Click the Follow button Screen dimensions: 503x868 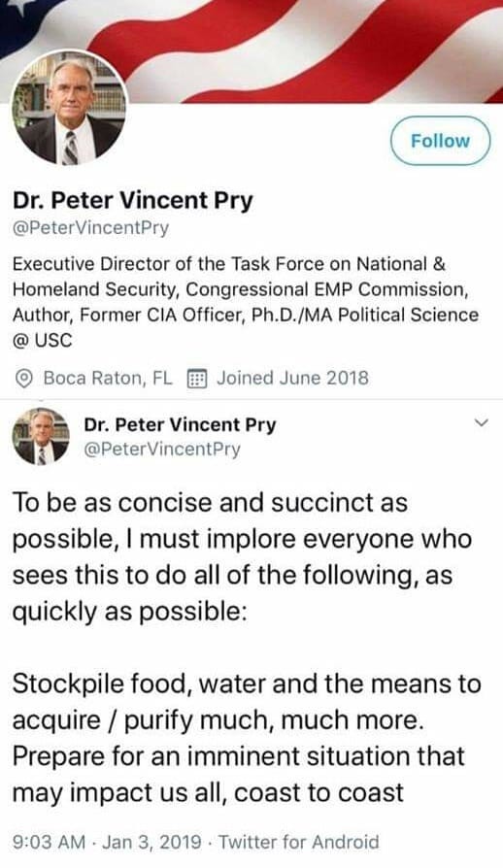(x=441, y=141)
